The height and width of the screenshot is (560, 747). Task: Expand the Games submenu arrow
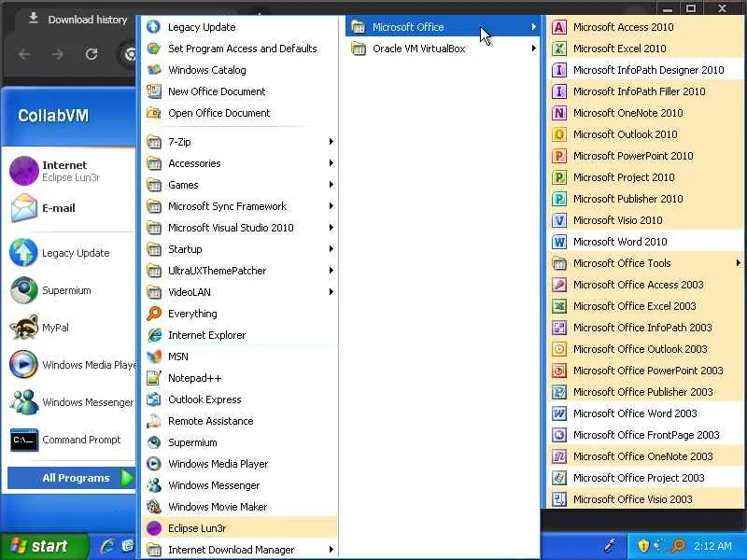pos(331,185)
